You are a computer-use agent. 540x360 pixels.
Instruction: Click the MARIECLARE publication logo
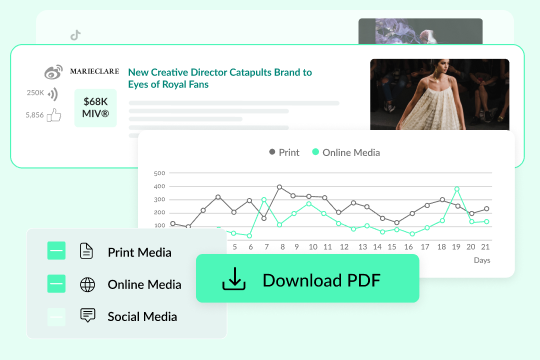94,71
